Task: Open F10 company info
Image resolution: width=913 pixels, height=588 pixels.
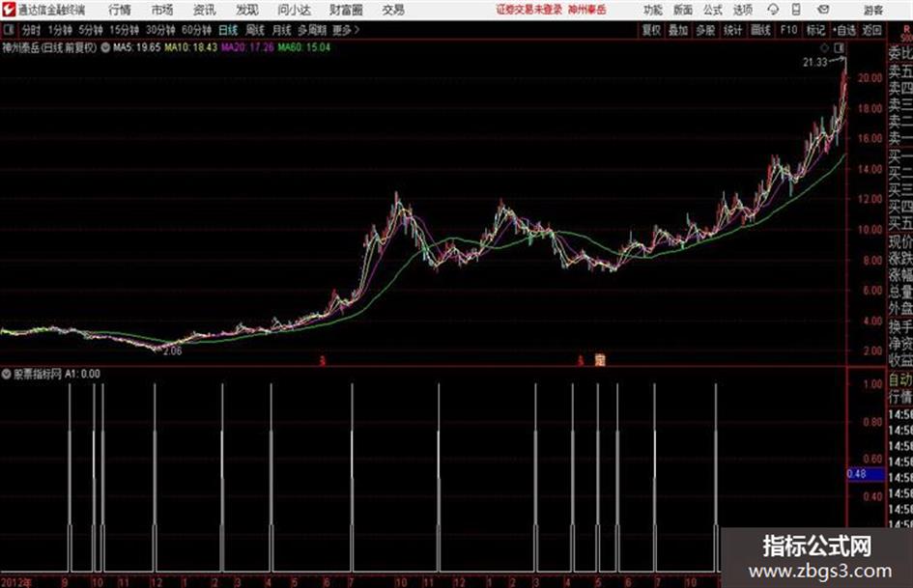Action: [788, 30]
